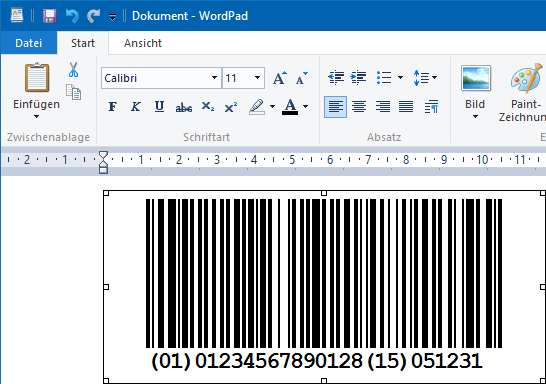Copy the selection with the copy icon

tap(73, 92)
